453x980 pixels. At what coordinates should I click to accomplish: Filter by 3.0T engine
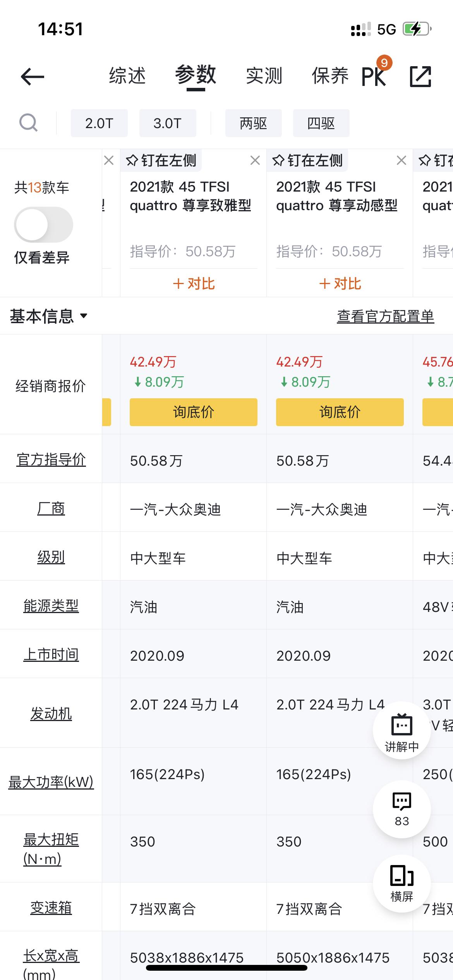168,123
